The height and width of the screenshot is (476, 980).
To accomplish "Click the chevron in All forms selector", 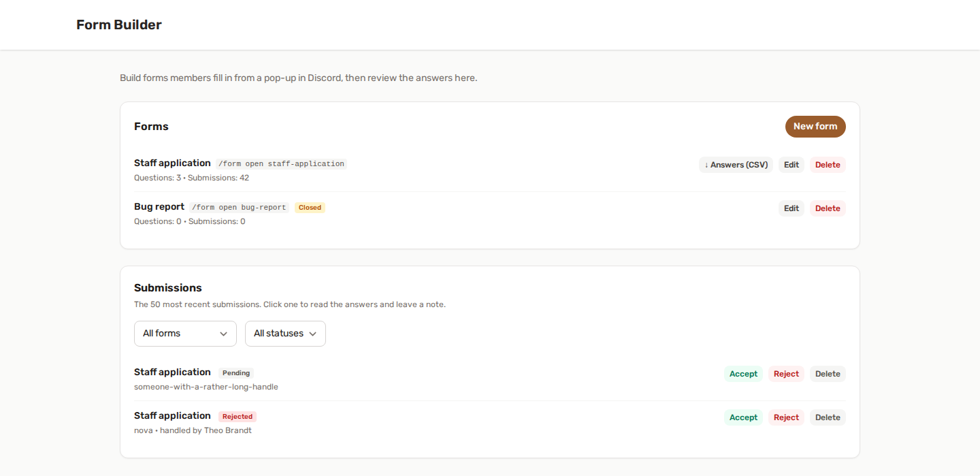I will click(x=223, y=334).
